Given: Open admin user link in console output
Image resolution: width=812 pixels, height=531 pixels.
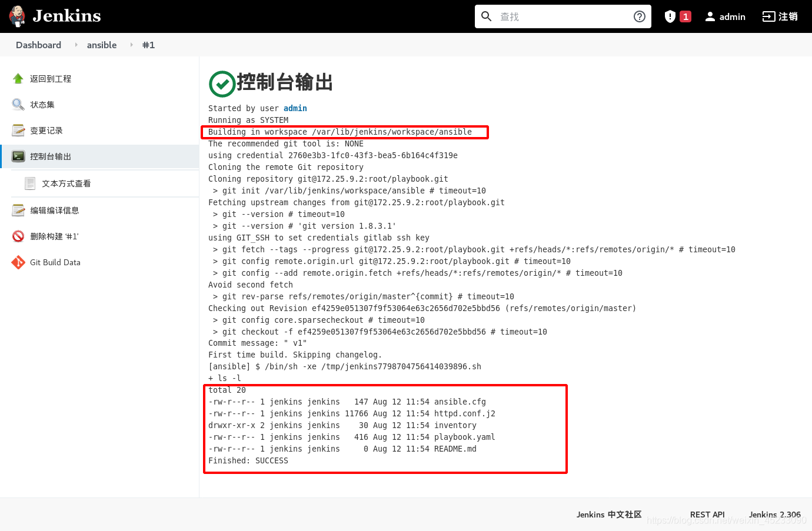Looking at the screenshot, I should pyautogui.click(x=295, y=108).
